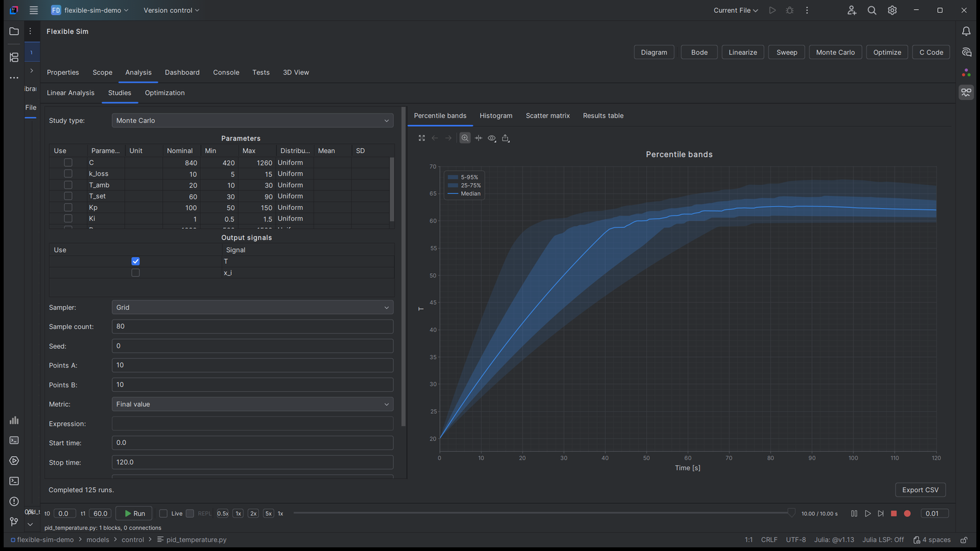
Task: Check the x_i output signal
Action: (x=135, y=272)
